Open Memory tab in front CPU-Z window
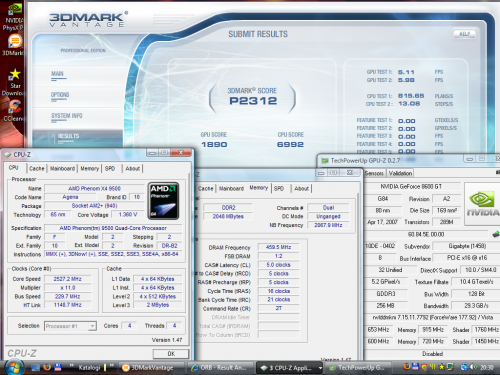Screen dimensions: 500x375 click(90, 169)
